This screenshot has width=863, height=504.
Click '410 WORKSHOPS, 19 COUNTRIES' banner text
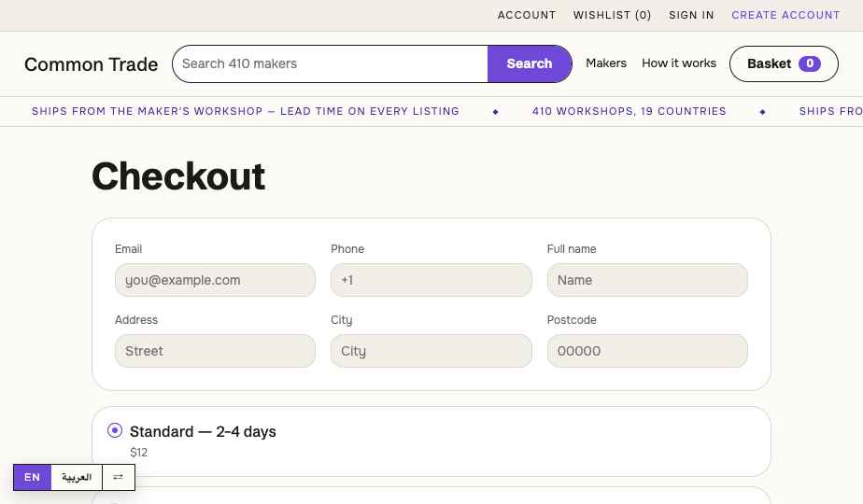coord(630,111)
